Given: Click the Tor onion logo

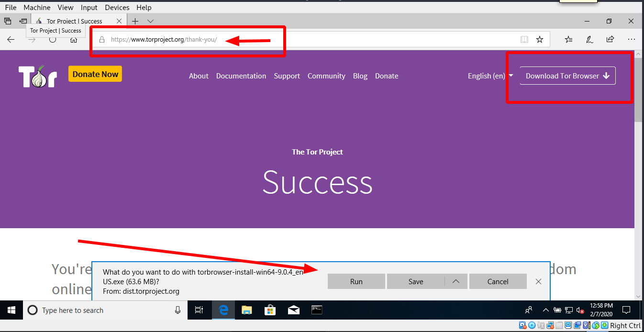Looking at the screenshot, I should click(38, 76).
